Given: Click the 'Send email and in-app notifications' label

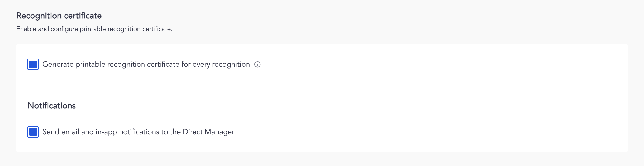Looking at the screenshot, I should [x=138, y=132].
